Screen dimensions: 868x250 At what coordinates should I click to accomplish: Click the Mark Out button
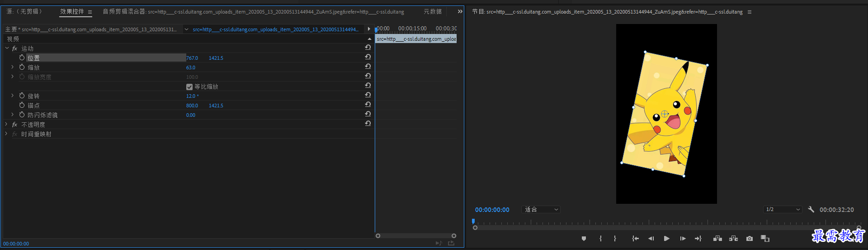615,239
